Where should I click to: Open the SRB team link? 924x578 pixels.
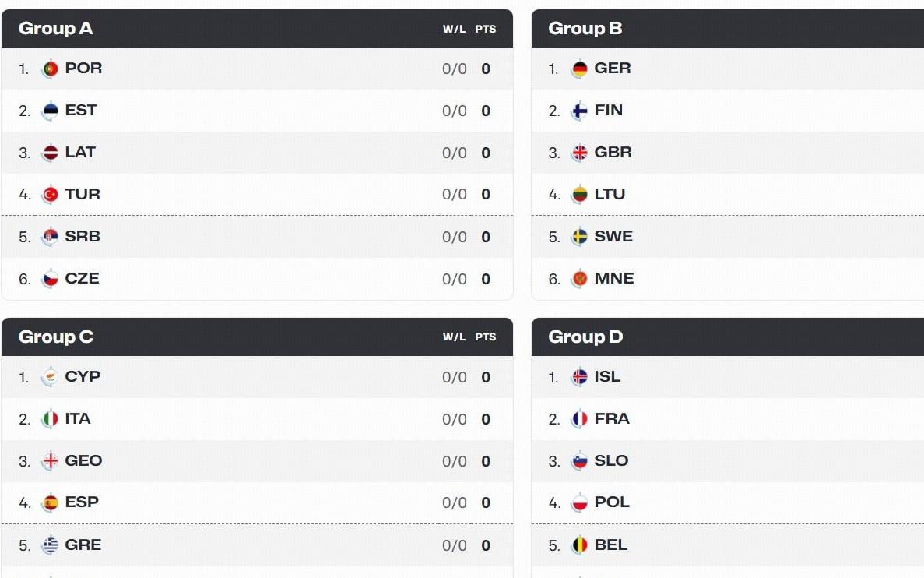(83, 237)
